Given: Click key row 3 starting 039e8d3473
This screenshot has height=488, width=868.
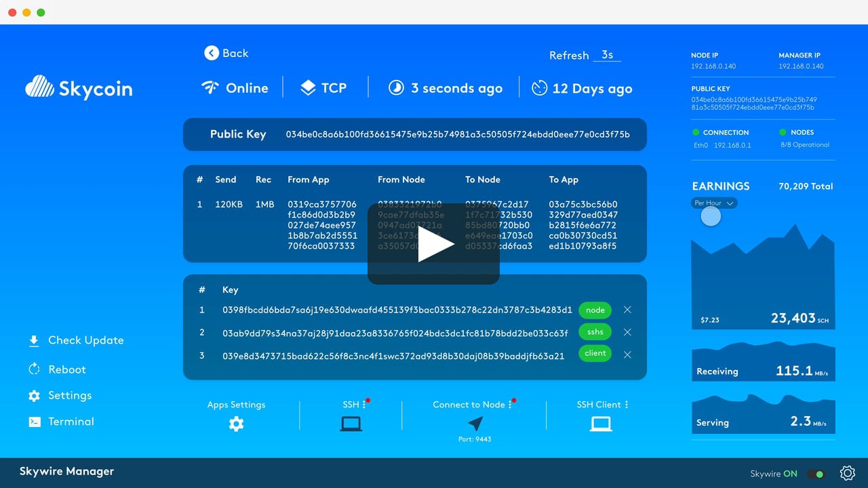Looking at the screenshot, I should (393, 356).
